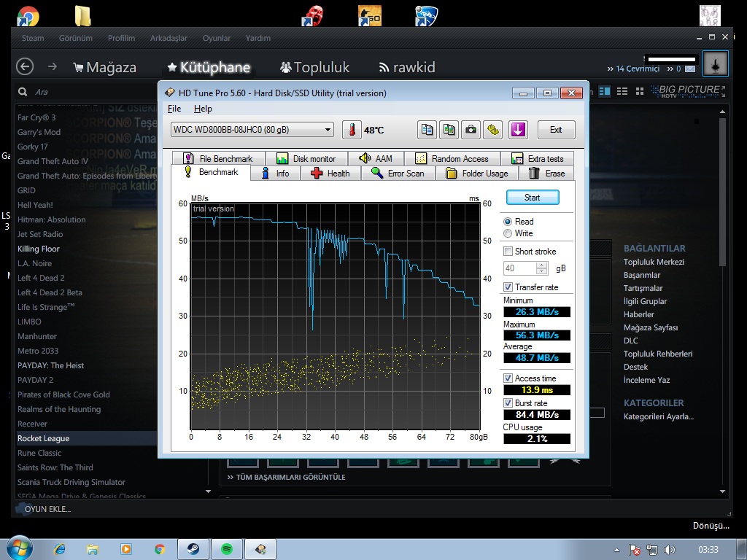This screenshot has height=560, width=747.
Task: Open the File menu in HD Tune
Action: (x=174, y=109)
